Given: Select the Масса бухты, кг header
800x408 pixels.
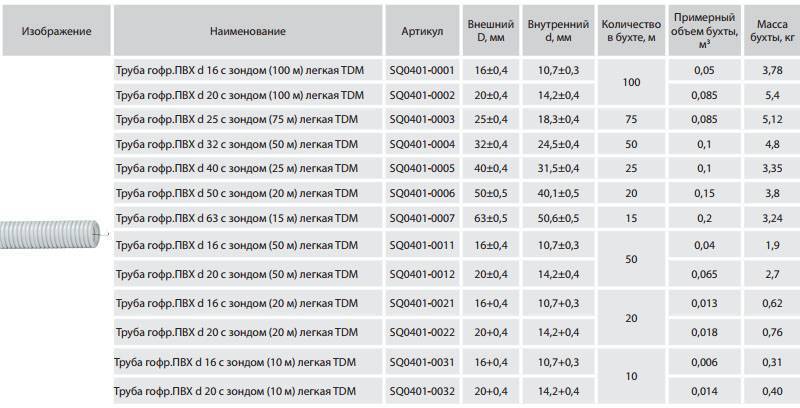Looking at the screenshot, I should (x=772, y=31).
